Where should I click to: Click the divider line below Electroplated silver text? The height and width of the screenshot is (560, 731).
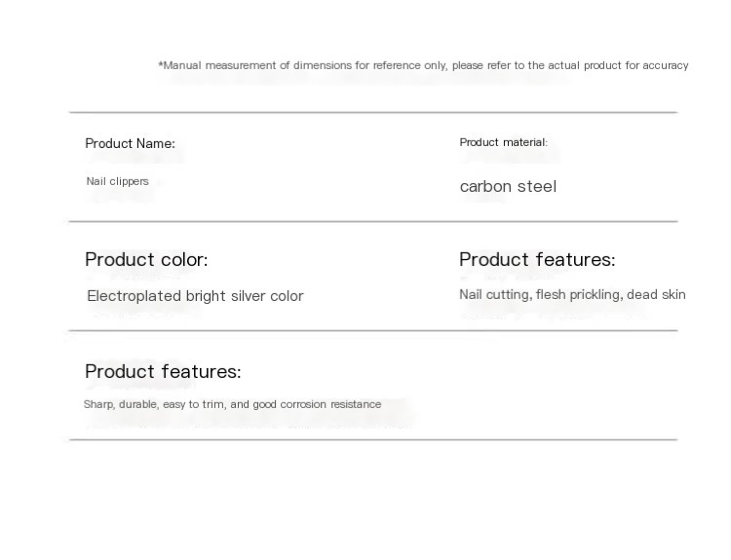coord(373,331)
